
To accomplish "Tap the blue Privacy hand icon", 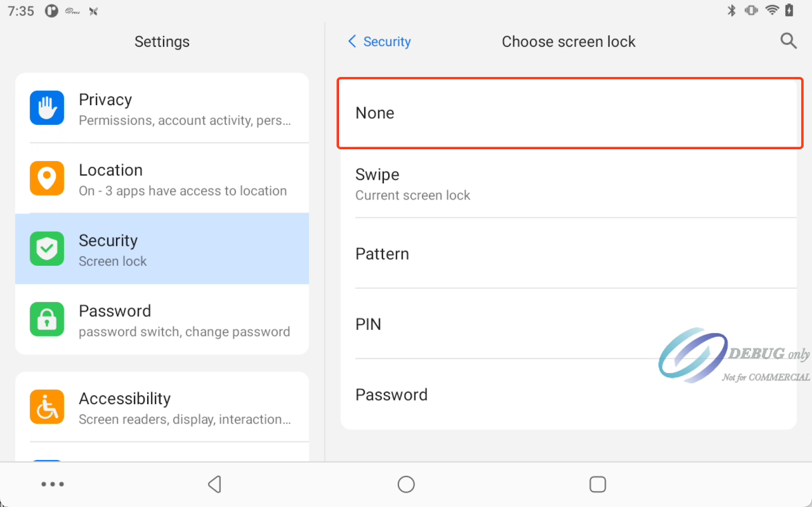I will click(x=47, y=108).
